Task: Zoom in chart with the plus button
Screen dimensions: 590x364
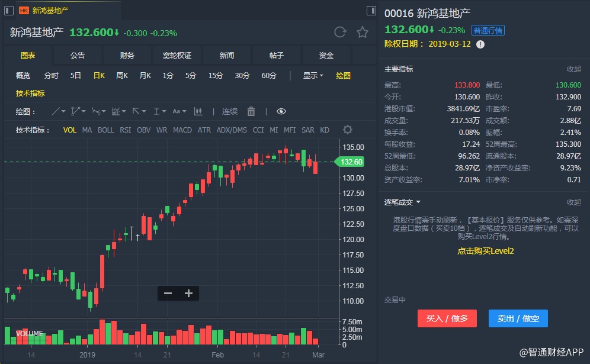Action: [x=188, y=294]
